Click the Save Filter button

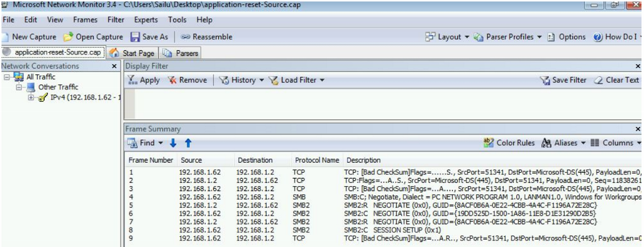(563, 80)
